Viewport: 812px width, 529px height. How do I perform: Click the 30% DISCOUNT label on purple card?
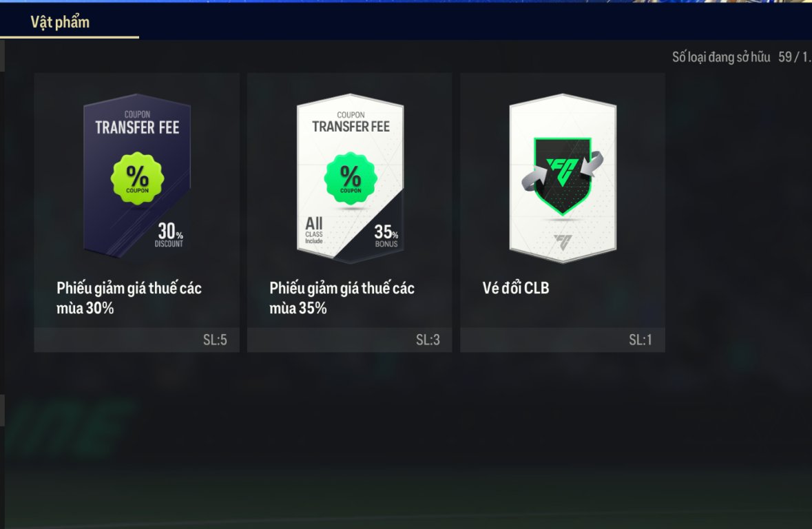pyautogui.click(x=170, y=234)
